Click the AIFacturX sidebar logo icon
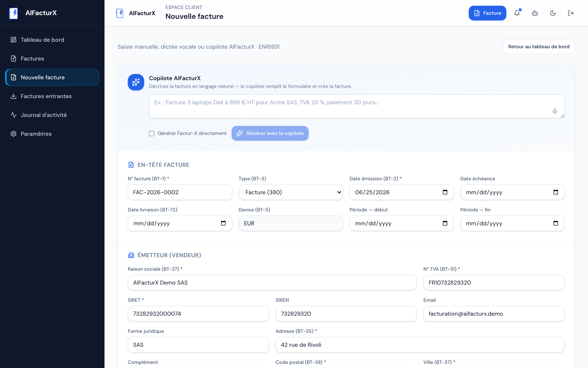Viewport: 588px width, 368px height. pos(13,13)
